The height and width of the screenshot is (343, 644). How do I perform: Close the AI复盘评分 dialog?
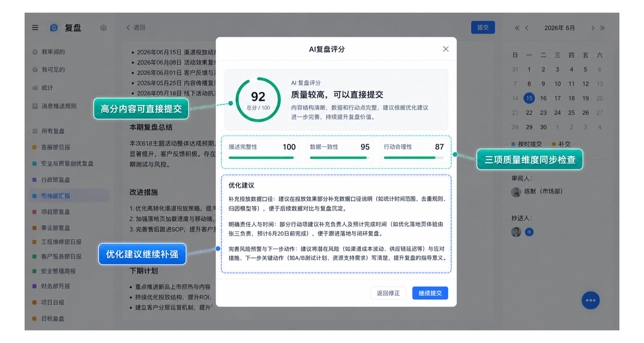click(445, 49)
